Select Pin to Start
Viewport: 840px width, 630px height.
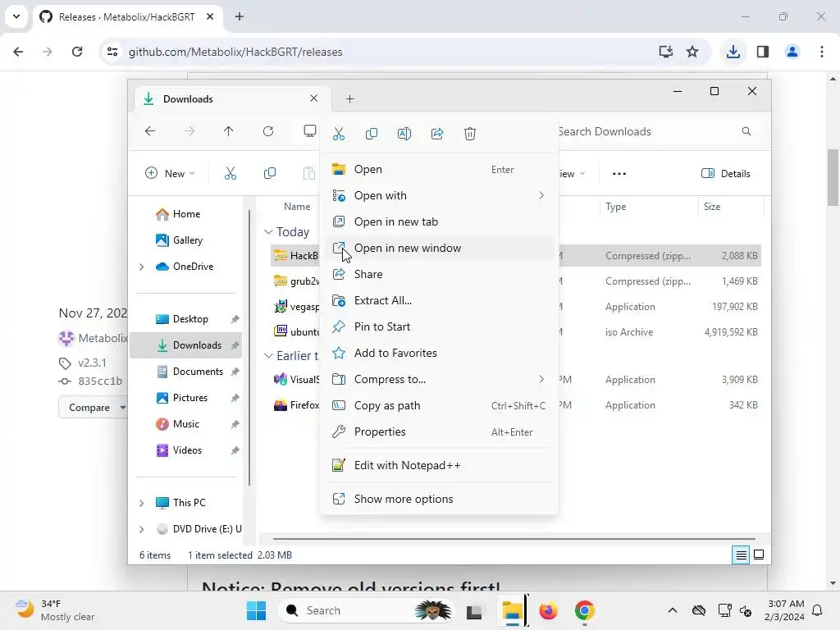click(439, 326)
